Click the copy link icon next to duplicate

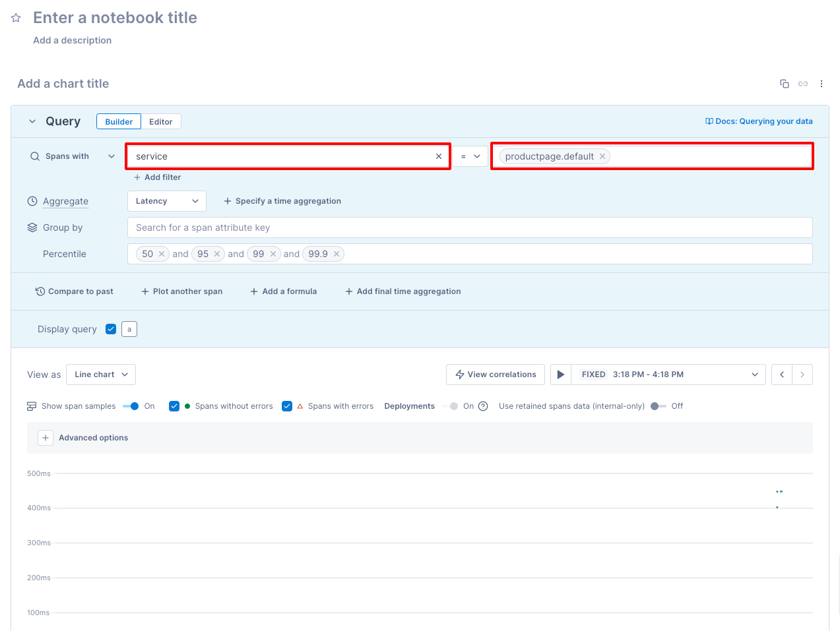pos(802,84)
